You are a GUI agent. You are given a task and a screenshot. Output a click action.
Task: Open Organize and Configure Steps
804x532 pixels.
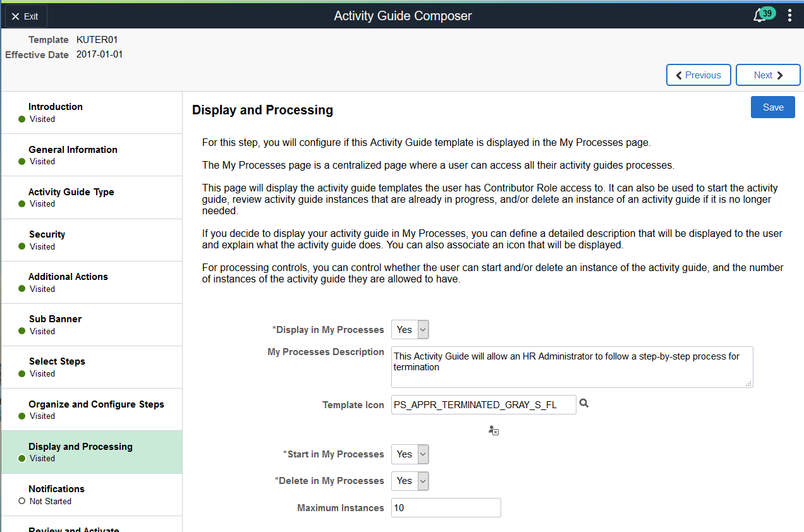(x=92, y=409)
